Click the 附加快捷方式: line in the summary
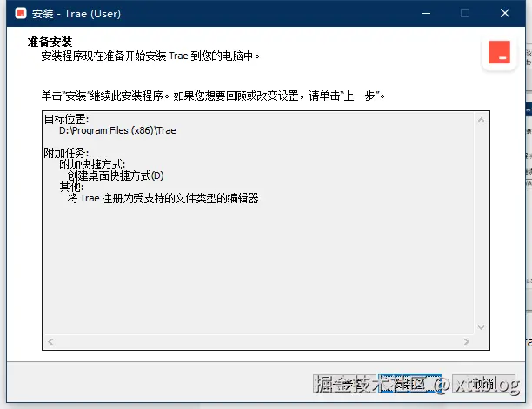The image size is (532, 409). pyautogui.click(x=92, y=164)
